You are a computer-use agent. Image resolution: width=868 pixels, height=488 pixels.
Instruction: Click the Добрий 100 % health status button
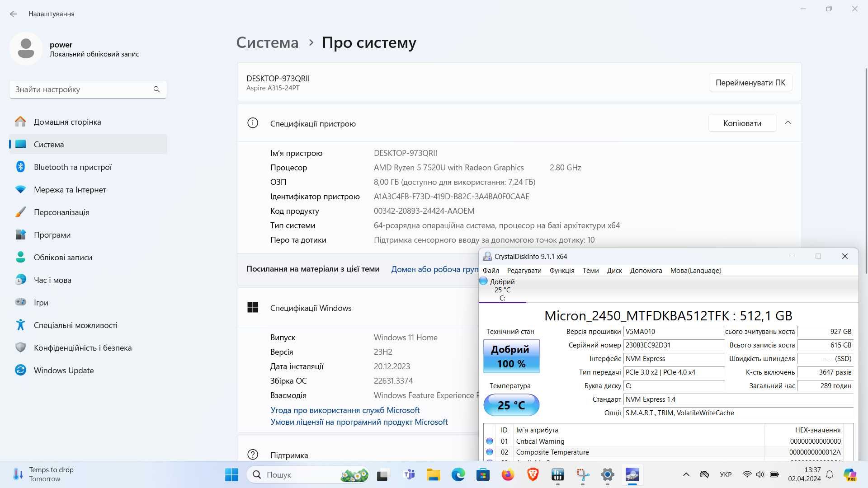(511, 356)
